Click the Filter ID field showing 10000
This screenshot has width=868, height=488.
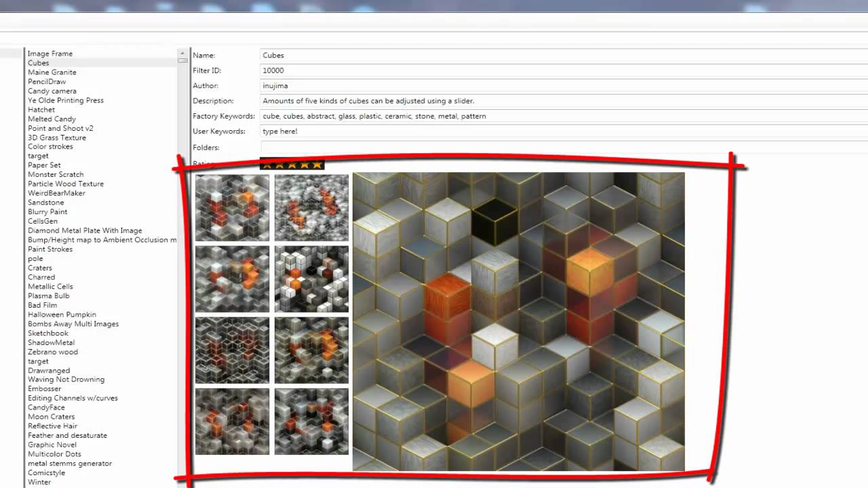pos(564,70)
